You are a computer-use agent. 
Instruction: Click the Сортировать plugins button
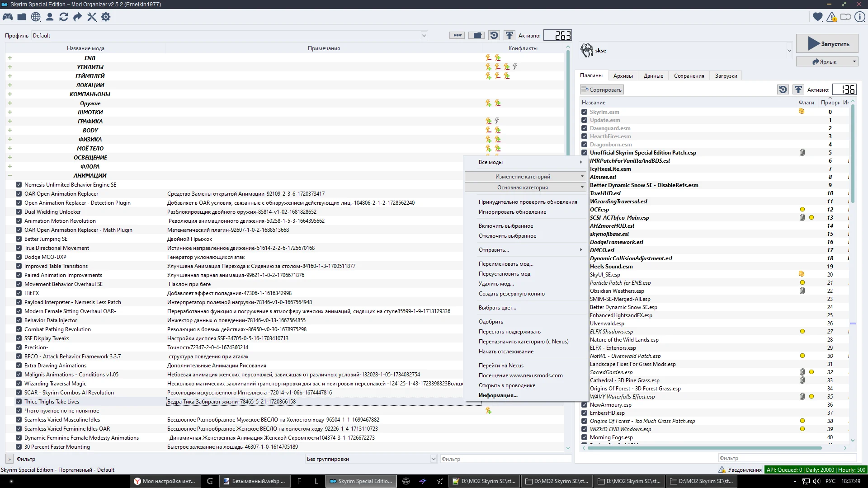tap(602, 89)
